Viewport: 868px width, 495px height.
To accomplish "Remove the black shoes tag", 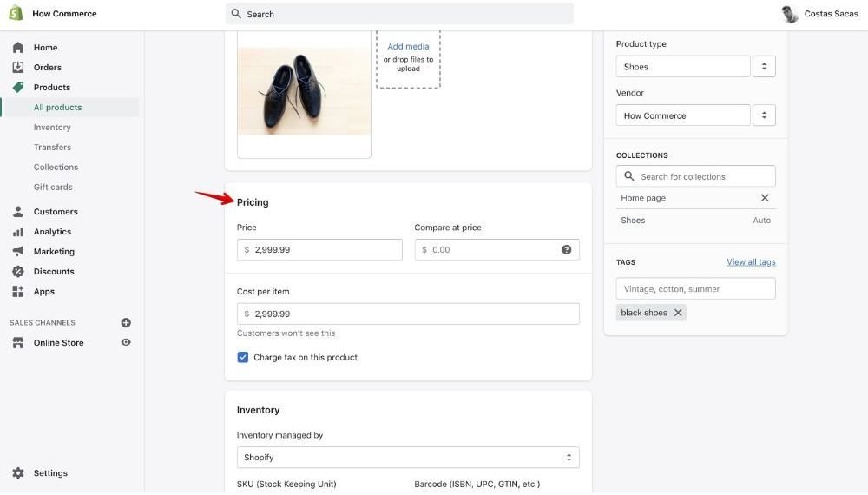I will [x=678, y=313].
